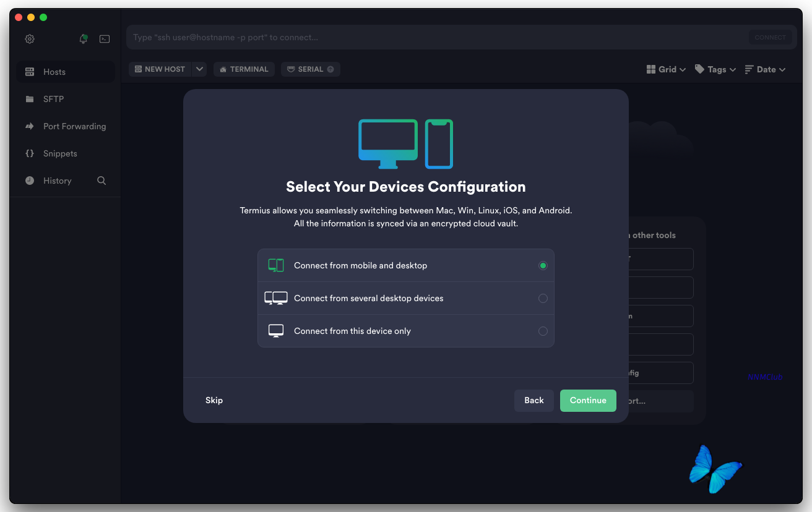Click the desktop and phone illustration
The height and width of the screenshot is (512, 812).
406,144
